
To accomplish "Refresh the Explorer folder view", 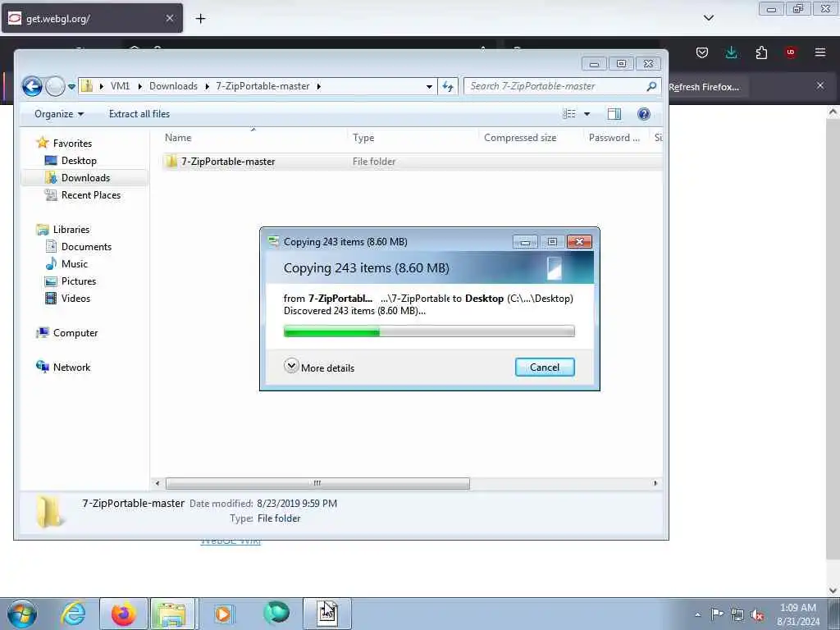I will pos(448,86).
